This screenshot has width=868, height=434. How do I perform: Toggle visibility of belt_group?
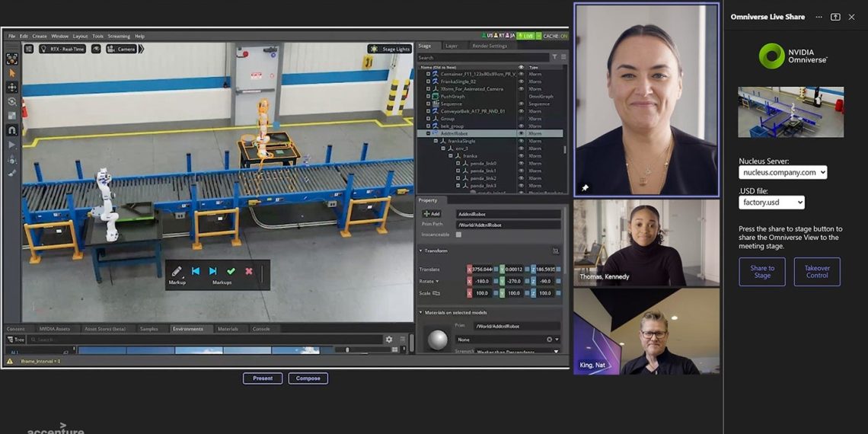point(521,126)
